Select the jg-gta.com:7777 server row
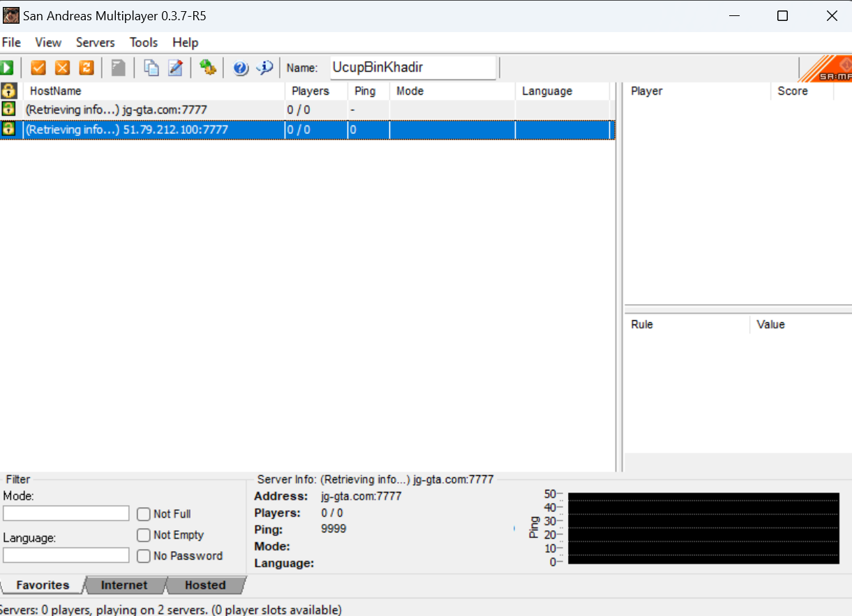 [307, 110]
